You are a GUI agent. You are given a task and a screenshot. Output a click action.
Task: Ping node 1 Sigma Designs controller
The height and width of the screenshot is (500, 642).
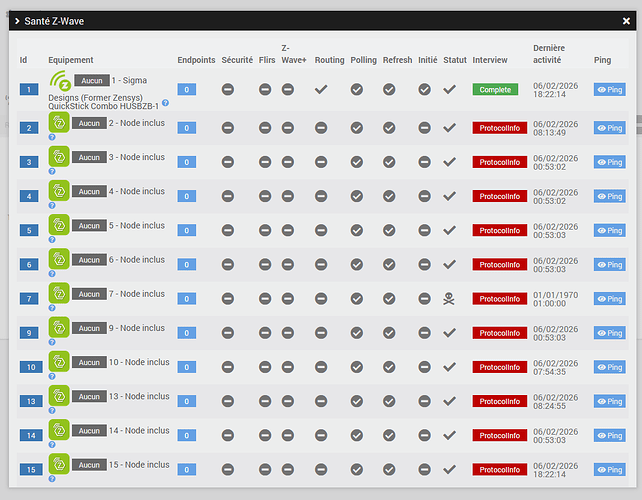pos(610,90)
